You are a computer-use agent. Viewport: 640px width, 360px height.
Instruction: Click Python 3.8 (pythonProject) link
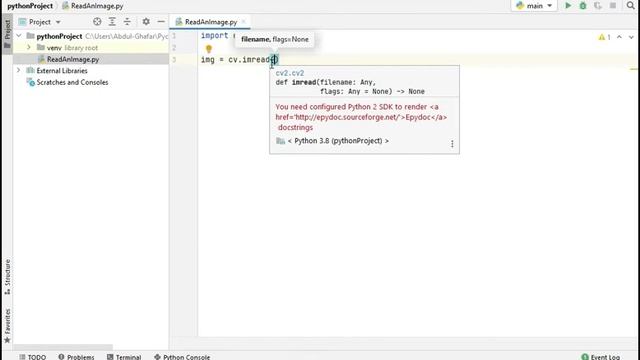pos(338,141)
